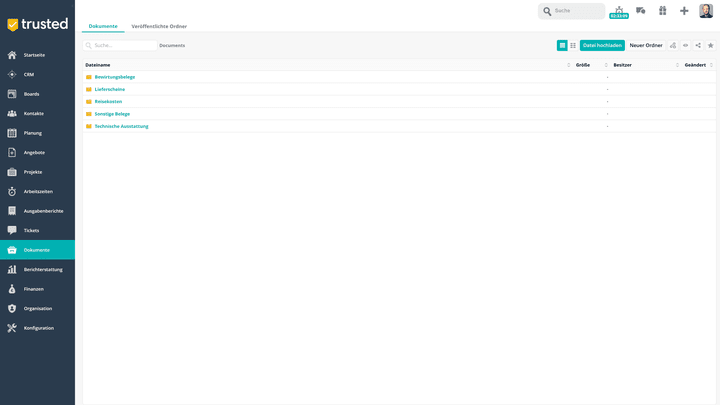Switch to Veröffentlichte Ordner tab

point(159,26)
